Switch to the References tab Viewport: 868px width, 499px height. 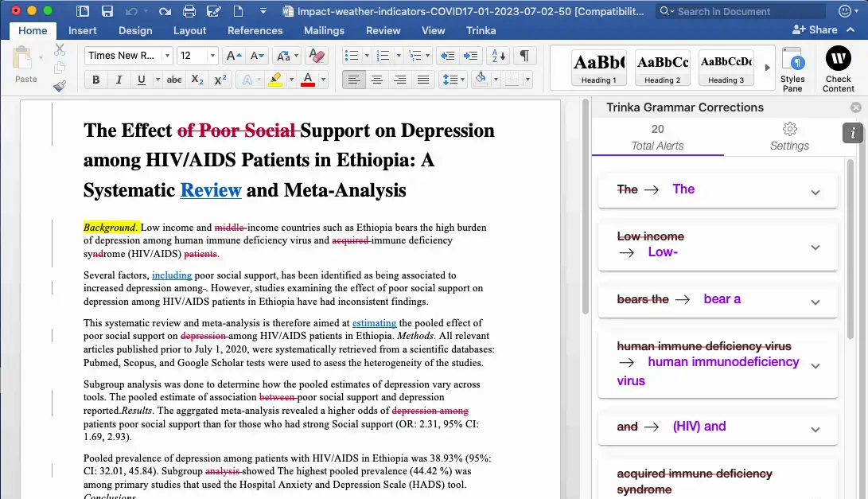(x=255, y=30)
